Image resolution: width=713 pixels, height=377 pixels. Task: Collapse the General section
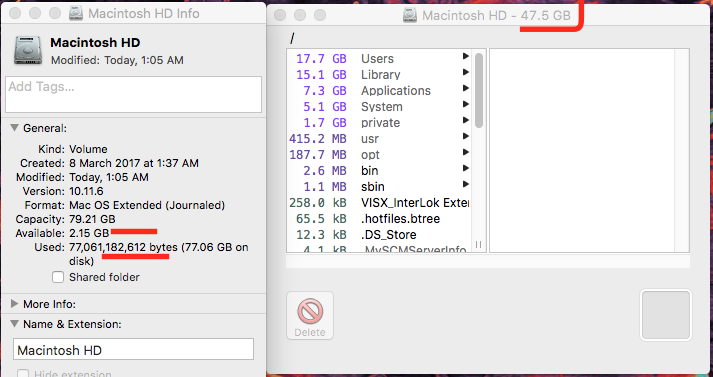coord(15,128)
